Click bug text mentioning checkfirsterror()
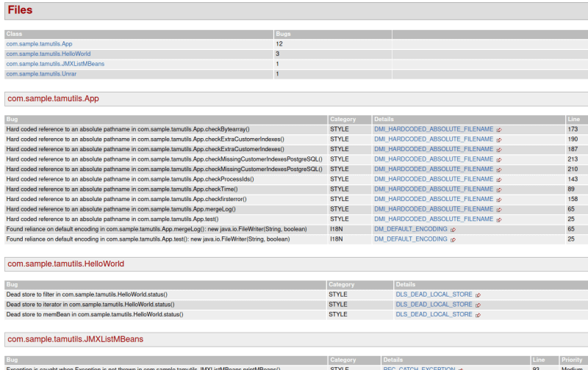Image resolution: width=588 pixels, height=370 pixels. [x=126, y=199]
